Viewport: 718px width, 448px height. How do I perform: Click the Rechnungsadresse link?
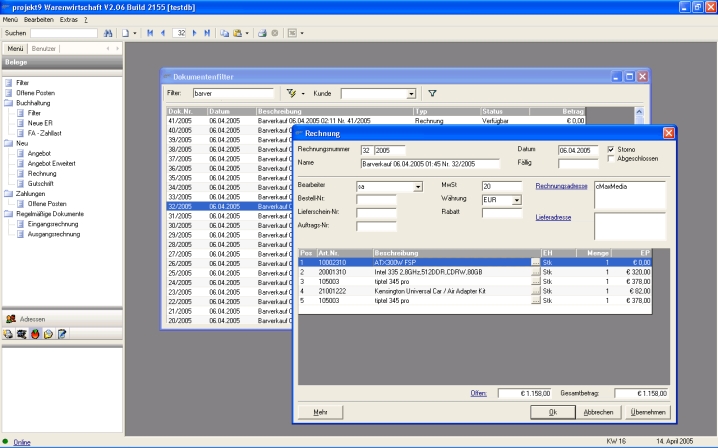[562, 186]
